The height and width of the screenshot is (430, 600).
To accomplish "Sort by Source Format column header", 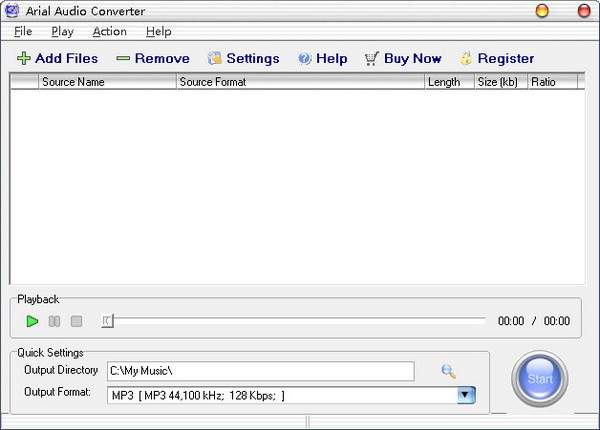I will click(x=300, y=81).
